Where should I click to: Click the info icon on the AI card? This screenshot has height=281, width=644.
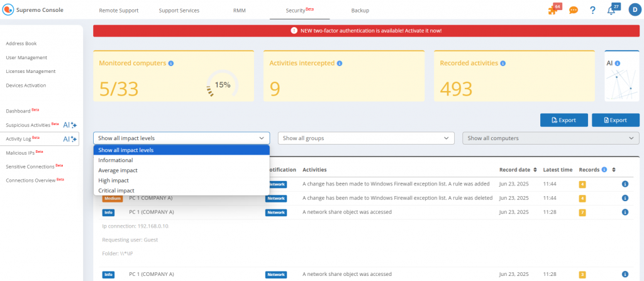point(618,63)
